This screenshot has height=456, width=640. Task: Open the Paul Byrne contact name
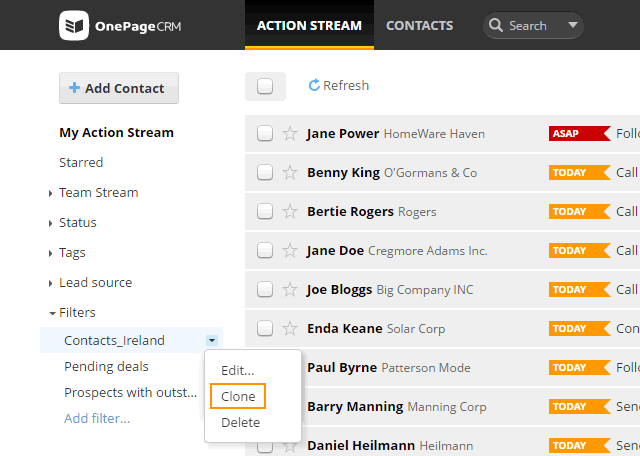[342, 367]
